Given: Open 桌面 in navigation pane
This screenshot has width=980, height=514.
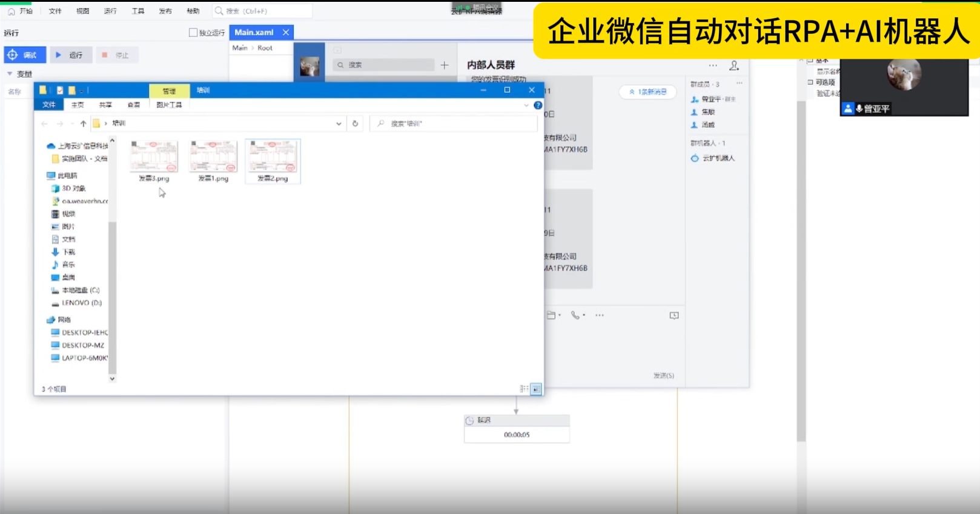Looking at the screenshot, I should click(x=64, y=278).
